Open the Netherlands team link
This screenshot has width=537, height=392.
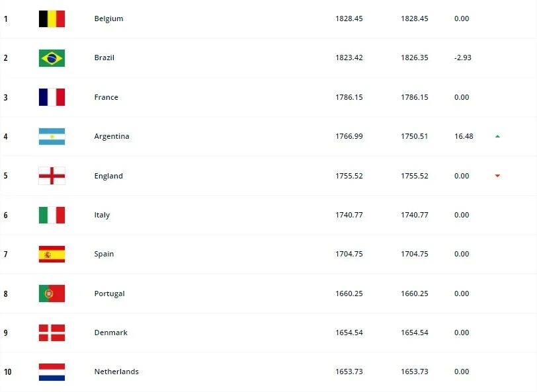(116, 372)
